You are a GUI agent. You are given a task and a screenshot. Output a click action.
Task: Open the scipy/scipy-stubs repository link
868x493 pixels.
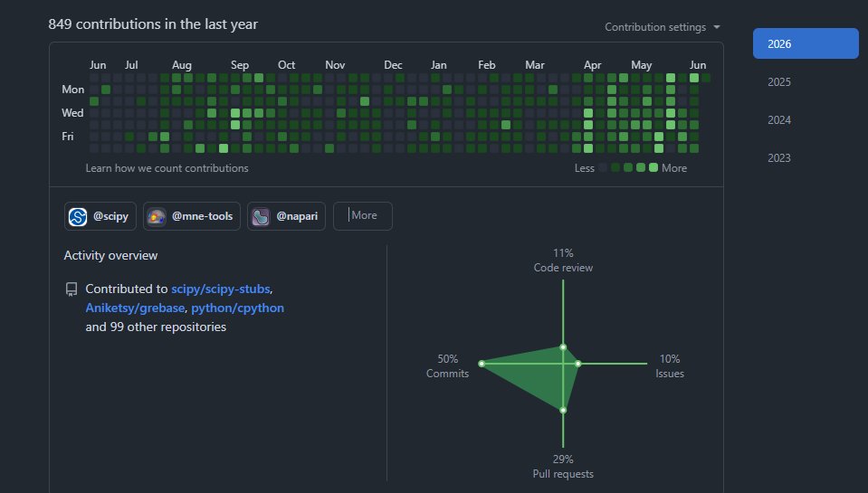[220, 289]
